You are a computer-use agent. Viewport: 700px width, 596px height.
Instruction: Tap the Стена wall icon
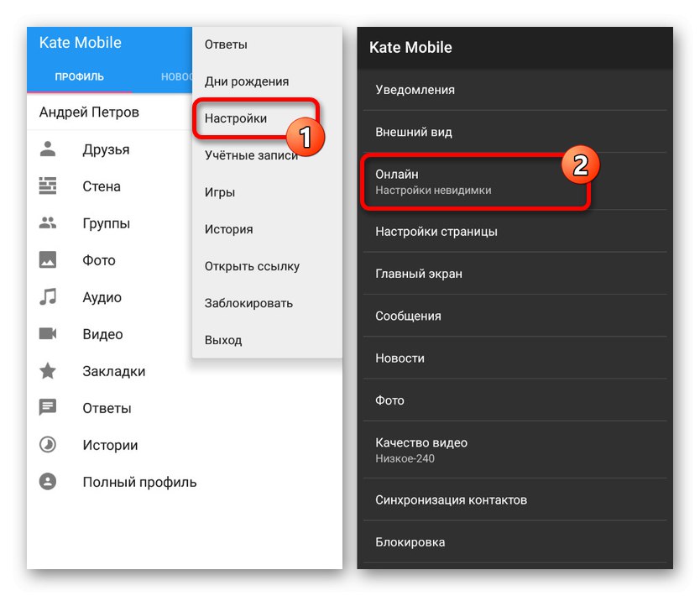tap(48, 186)
